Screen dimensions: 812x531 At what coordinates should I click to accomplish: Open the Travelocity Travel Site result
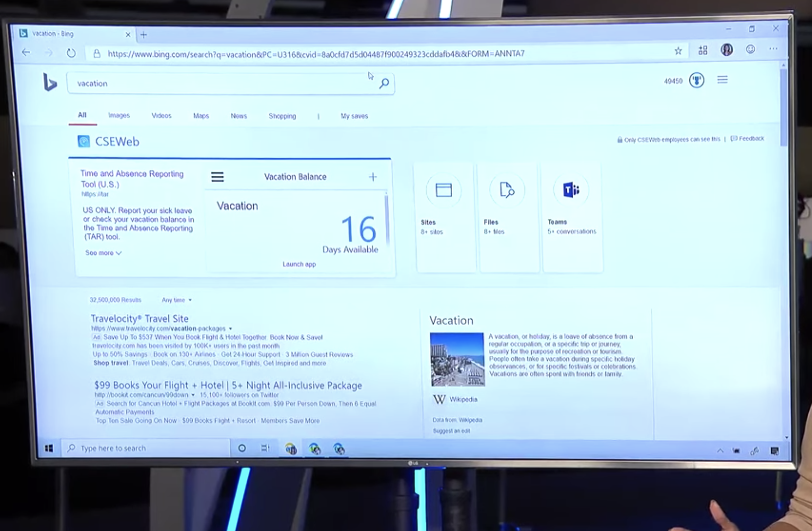point(140,319)
